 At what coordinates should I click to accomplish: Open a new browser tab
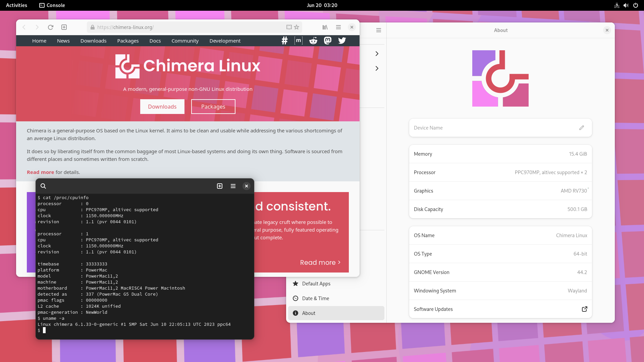(x=64, y=27)
